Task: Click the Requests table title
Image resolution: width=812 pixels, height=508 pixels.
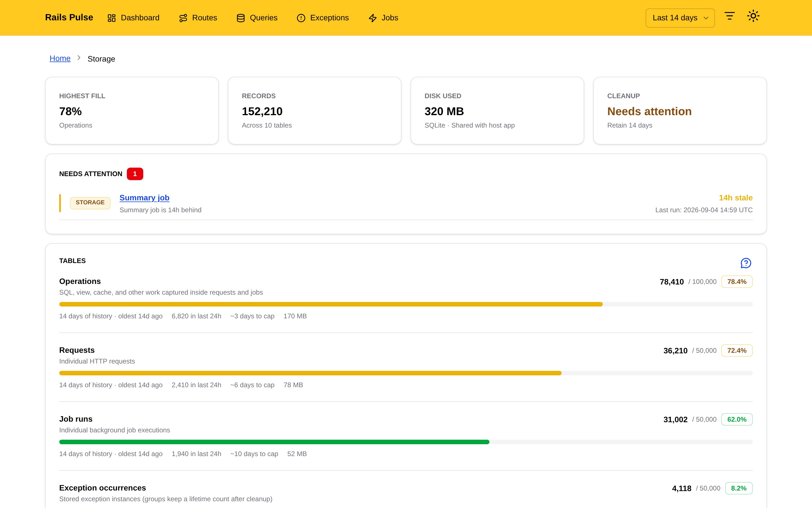Action: pos(77,350)
